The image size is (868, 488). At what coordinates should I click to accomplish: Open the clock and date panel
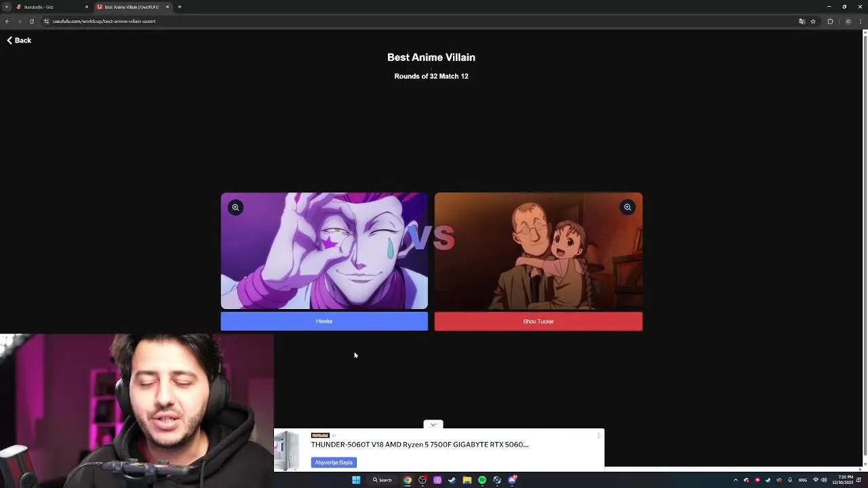(844, 480)
